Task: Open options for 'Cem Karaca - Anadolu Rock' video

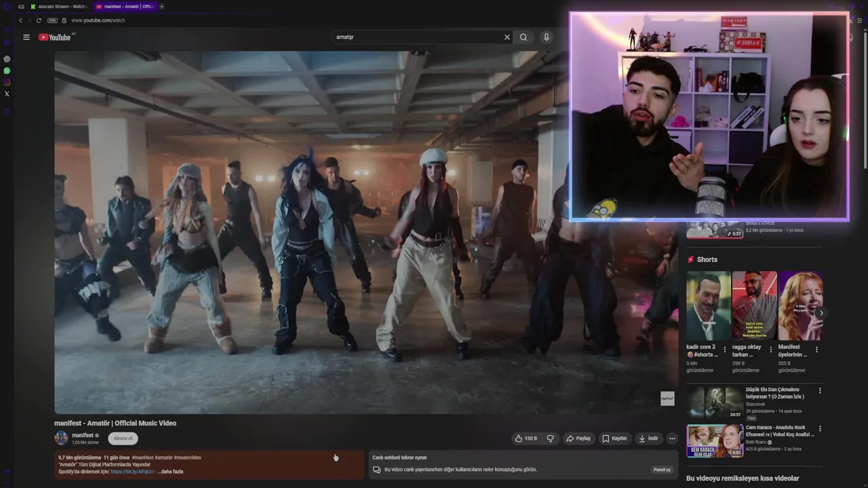Action: coord(820,429)
